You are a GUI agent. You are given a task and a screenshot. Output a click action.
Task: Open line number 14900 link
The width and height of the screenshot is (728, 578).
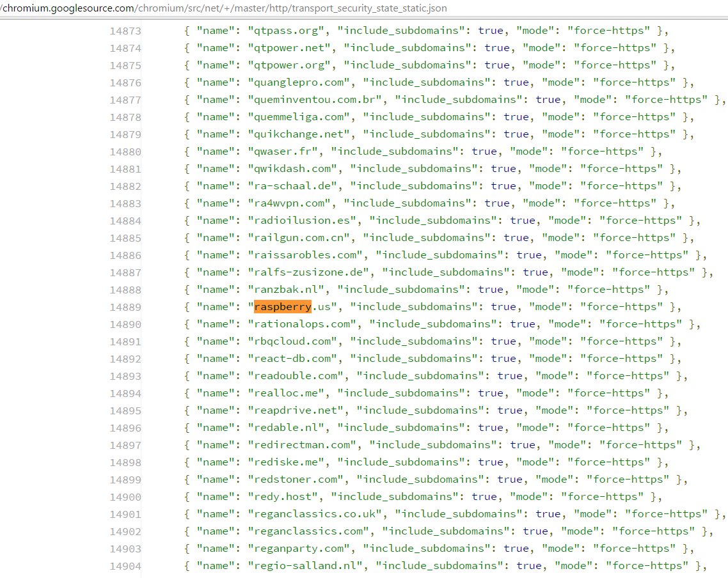(x=125, y=497)
